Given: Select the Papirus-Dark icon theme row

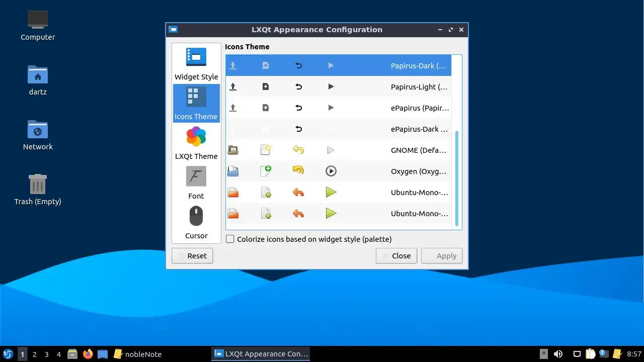Looking at the screenshot, I should 338,65.
